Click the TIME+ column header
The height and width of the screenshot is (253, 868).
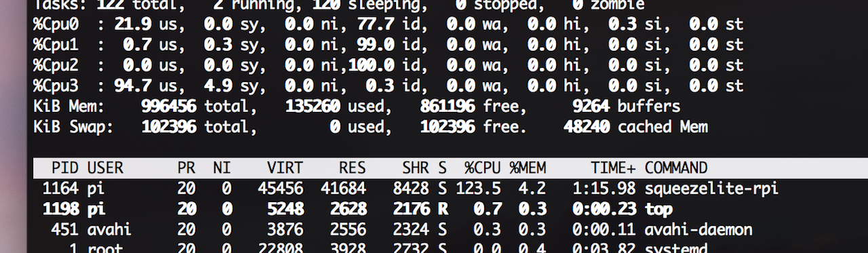pos(614,168)
